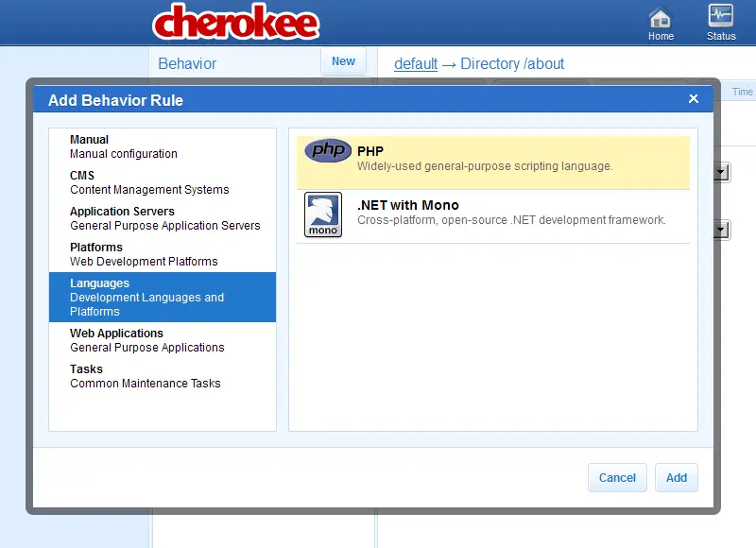
Task: Click the Directory /about title
Action: click(512, 63)
